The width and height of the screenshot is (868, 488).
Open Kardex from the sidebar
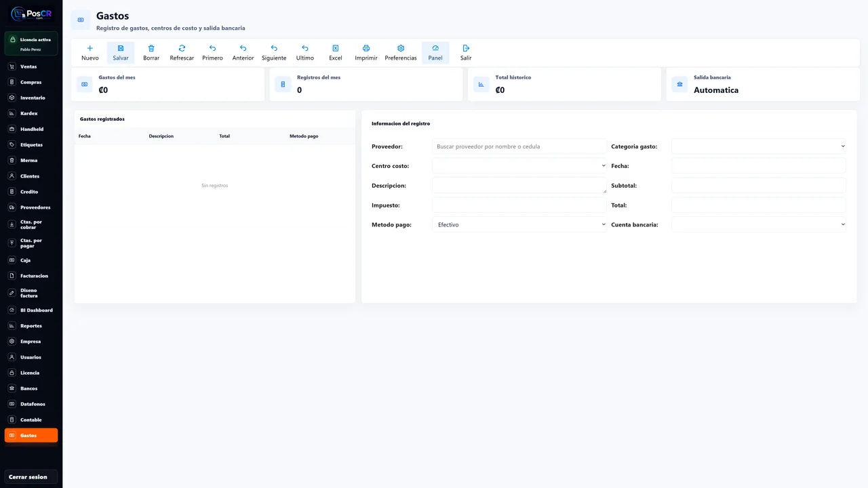click(31, 113)
